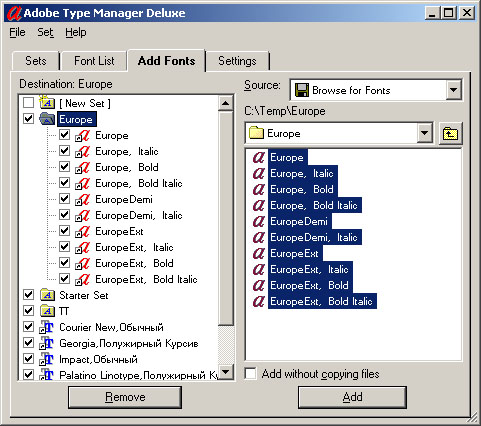
Task: Click the EuropeExt, Bold Italic icon in destination tree
Action: pos(82,279)
